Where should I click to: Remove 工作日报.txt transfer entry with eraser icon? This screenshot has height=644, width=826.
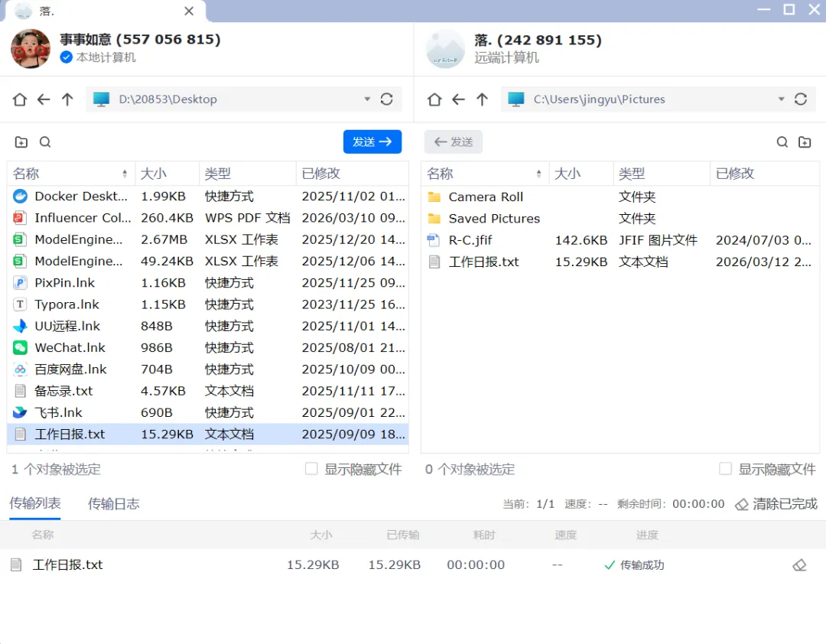click(x=799, y=565)
